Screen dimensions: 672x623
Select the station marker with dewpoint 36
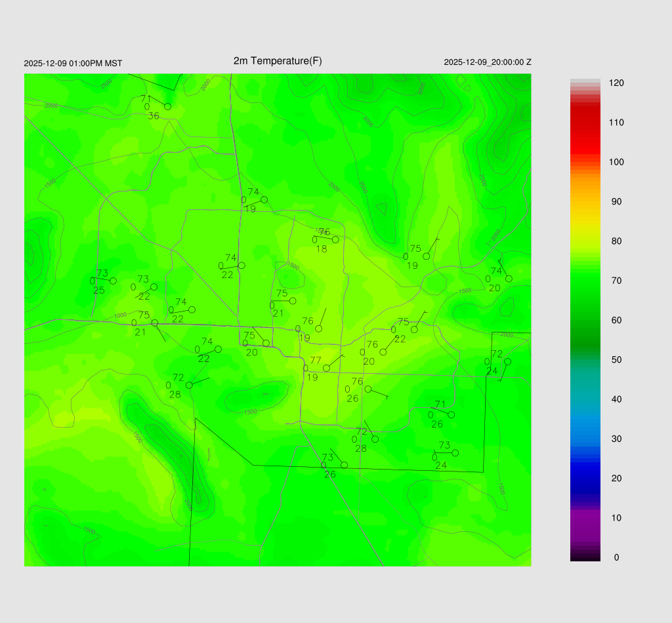[167, 106]
